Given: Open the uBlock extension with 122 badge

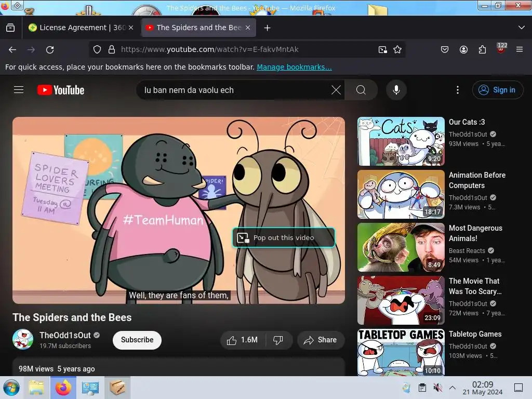Looking at the screenshot, I should (x=501, y=48).
